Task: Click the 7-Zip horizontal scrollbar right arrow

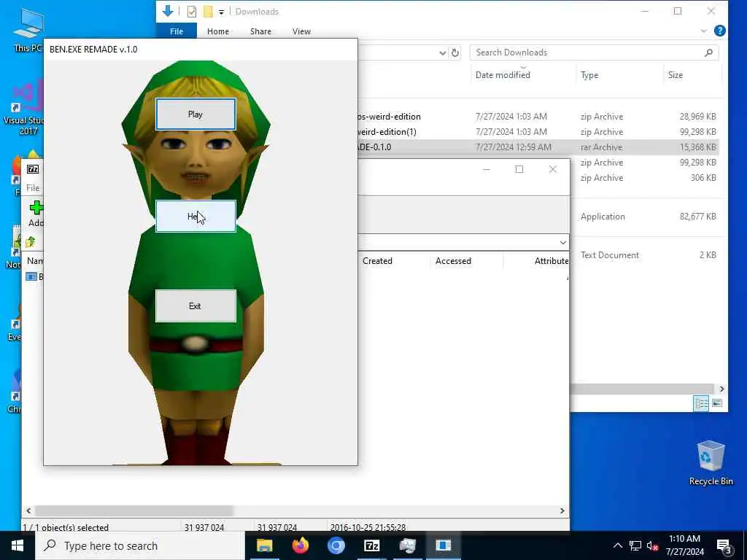Action: 562,511
